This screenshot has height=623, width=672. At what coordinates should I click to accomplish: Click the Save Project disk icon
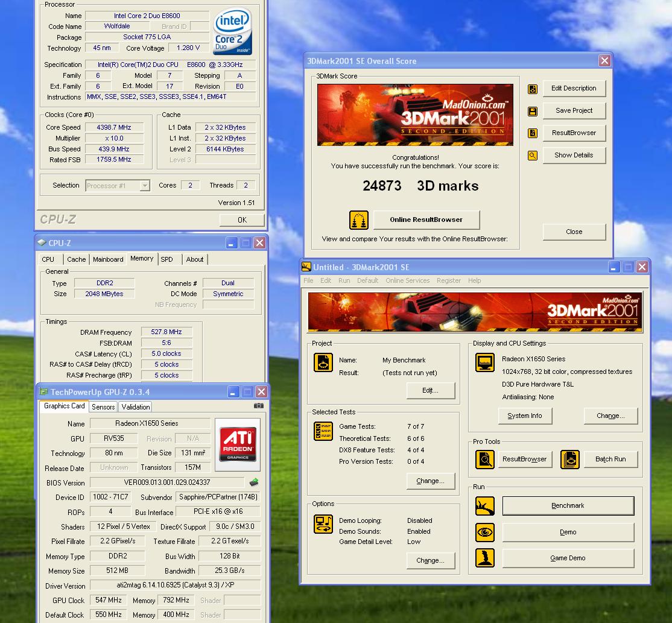532,112
